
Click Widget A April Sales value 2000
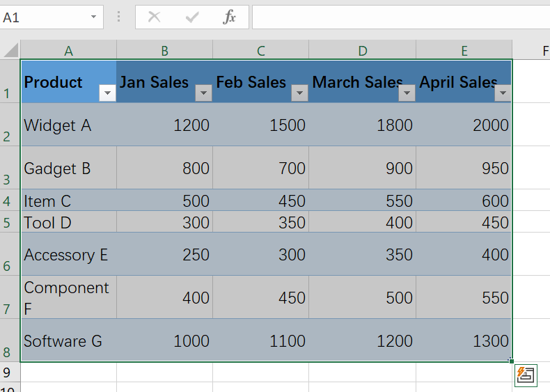(464, 125)
